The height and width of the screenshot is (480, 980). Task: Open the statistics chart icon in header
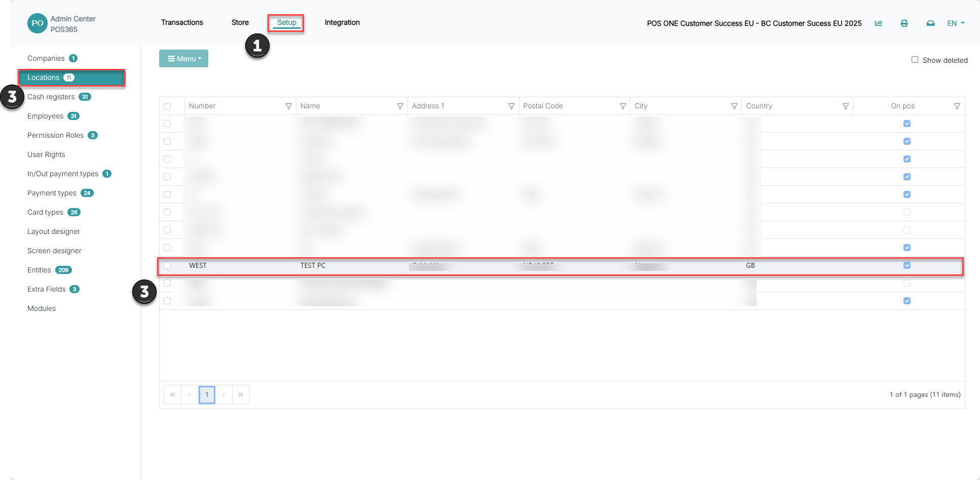pyautogui.click(x=878, y=23)
